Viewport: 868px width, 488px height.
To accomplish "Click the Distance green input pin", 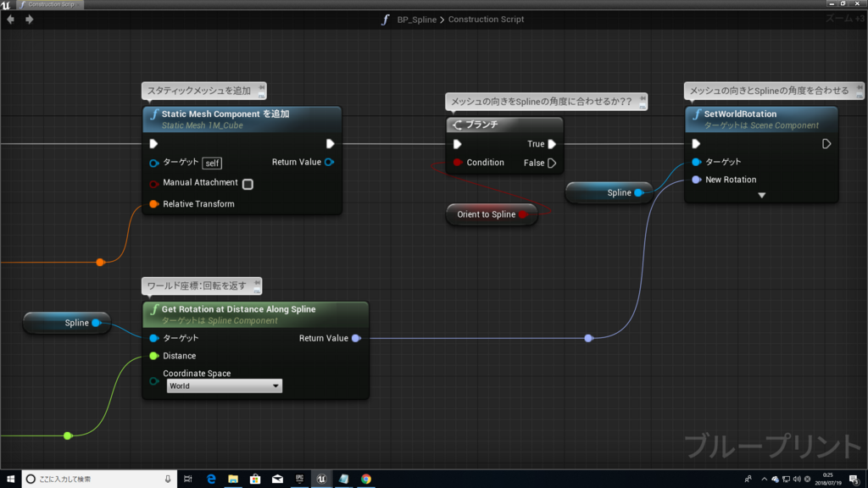I will pyautogui.click(x=154, y=356).
